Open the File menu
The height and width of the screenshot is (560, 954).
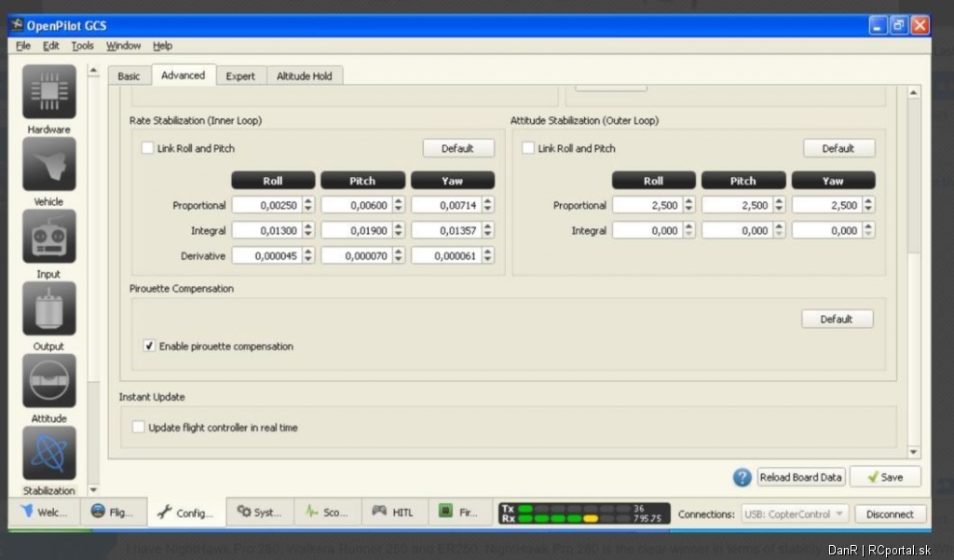23,46
